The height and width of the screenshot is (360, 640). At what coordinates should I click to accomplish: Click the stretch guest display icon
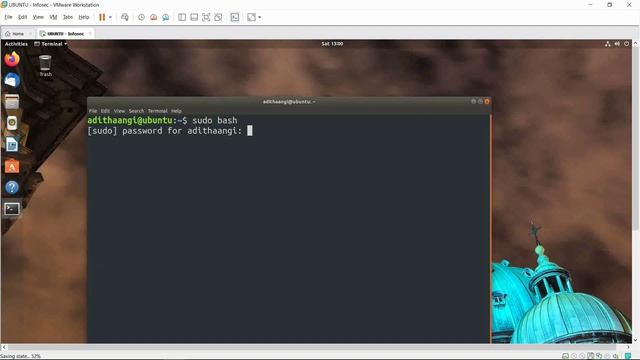point(251,17)
